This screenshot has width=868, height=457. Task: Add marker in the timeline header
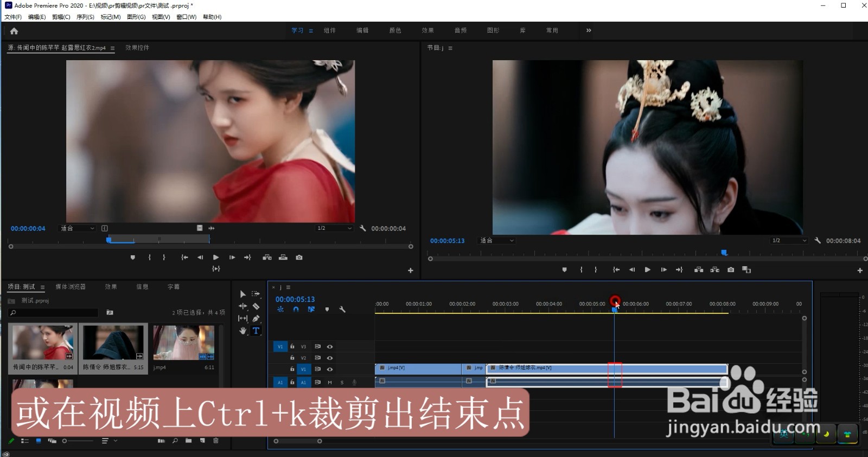pyautogui.click(x=327, y=310)
